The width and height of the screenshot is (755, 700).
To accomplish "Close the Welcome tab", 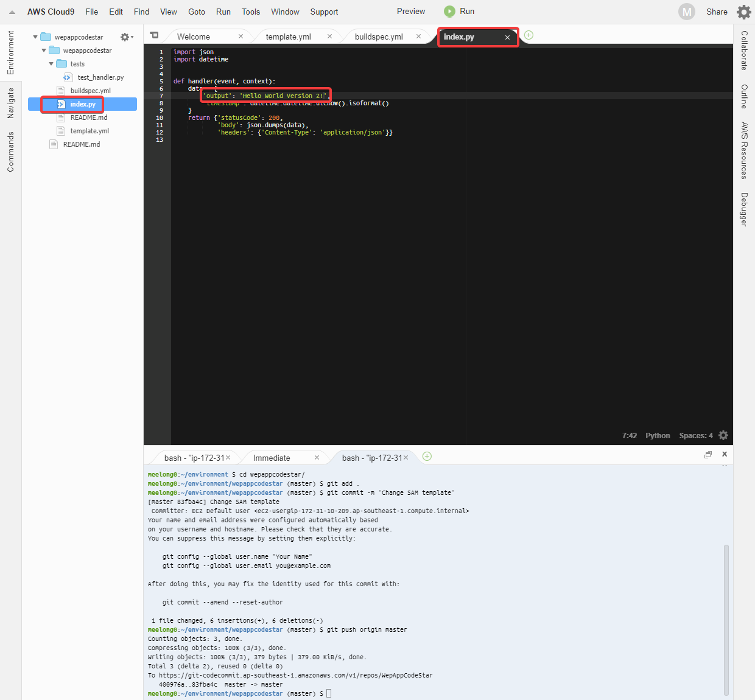I will [241, 37].
